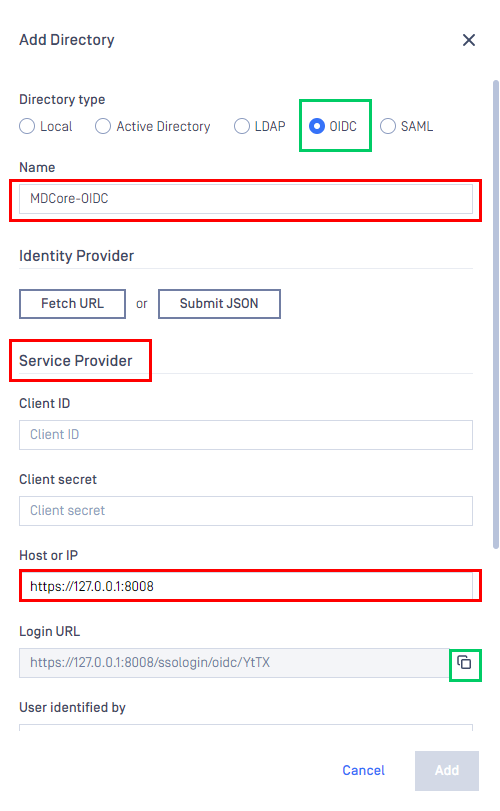Click the Fetch URL button
The width and height of the screenshot is (500, 811).
tap(72, 304)
